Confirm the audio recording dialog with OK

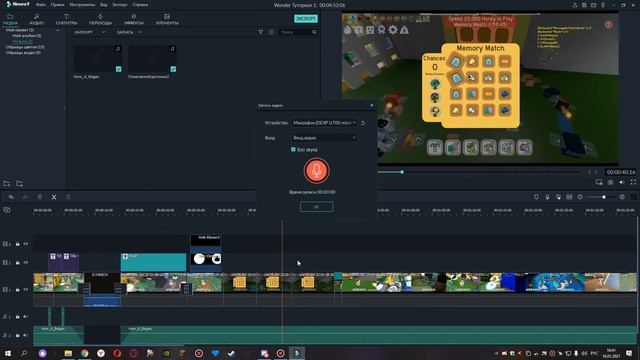[316, 207]
